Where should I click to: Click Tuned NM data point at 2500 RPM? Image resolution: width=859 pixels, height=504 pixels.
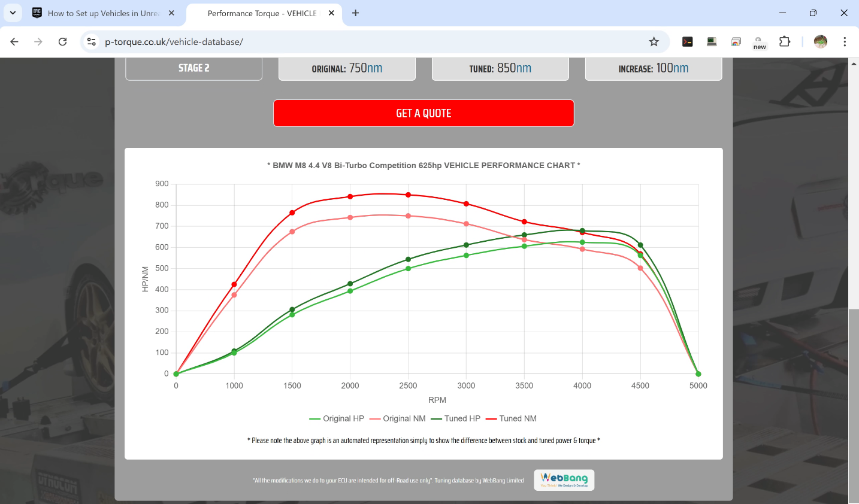(x=409, y=195)
